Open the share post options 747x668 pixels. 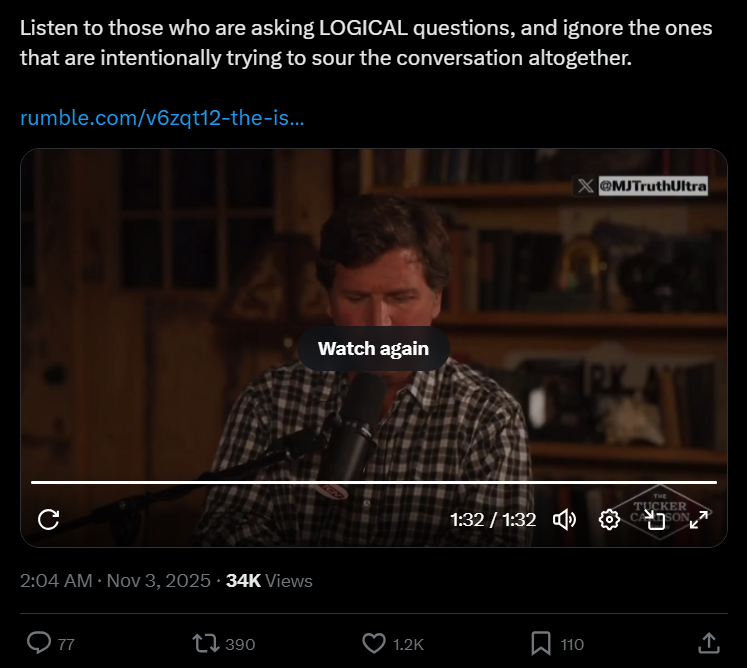(708, 643)
